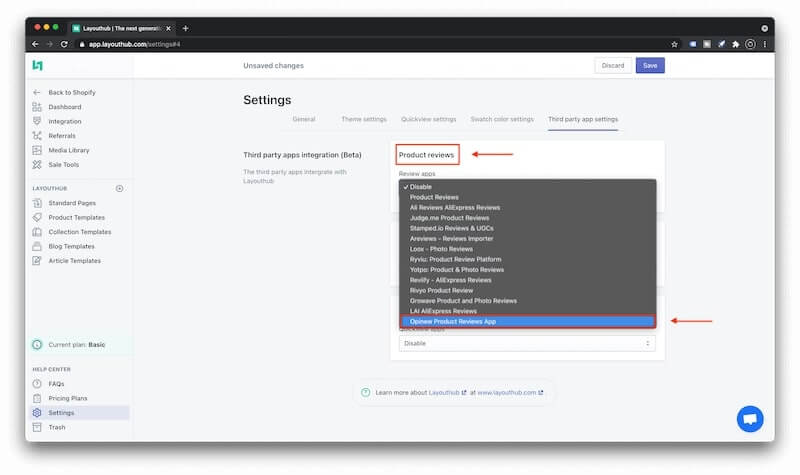The height and width of the screenshot is (475, 800).
Task: Click the Collection Templates icon
Action: point(37,232)
